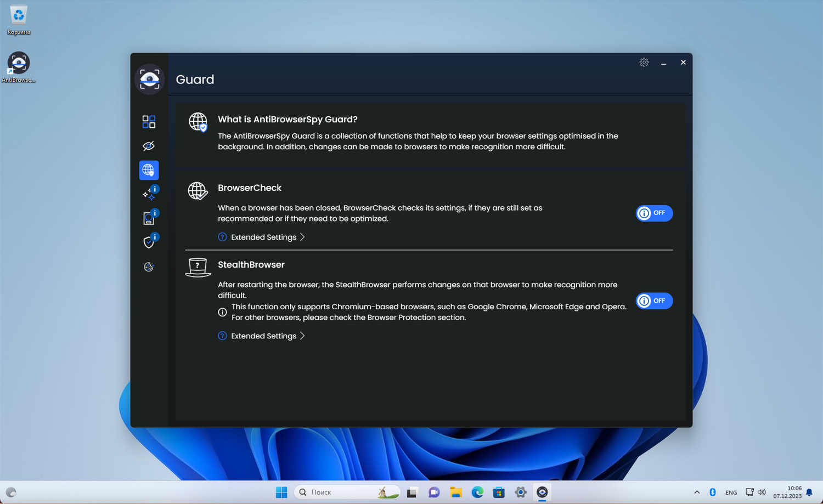Minimize the AntiBrowserSpy window
The image size is (823, 504).
point(664,63)
